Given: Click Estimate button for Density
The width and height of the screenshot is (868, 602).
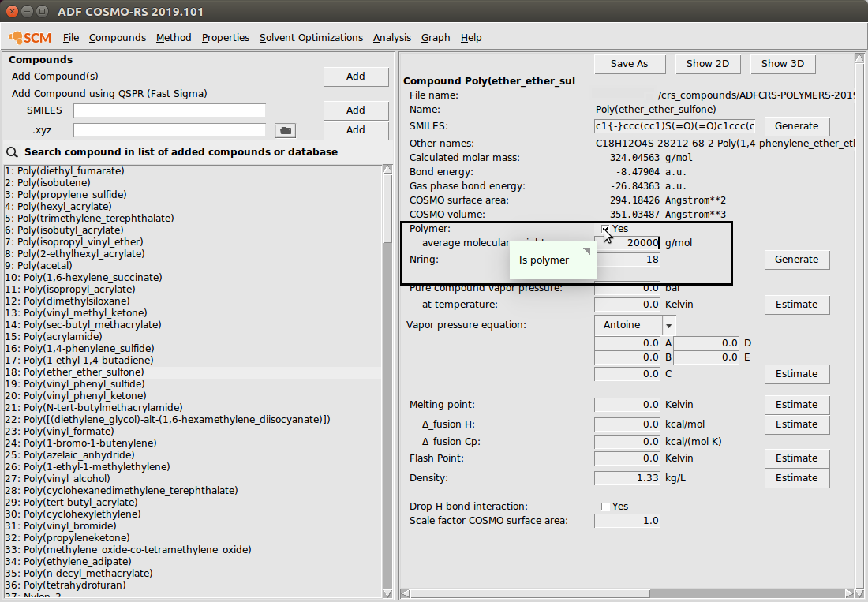Looking at the screenshot, I should pyautogui.click(x=796, y=478).
